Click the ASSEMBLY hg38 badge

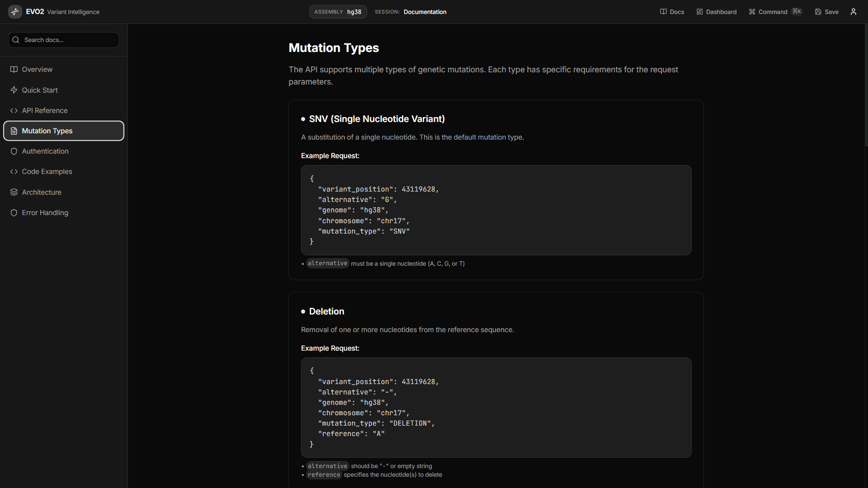pos(338,12)
